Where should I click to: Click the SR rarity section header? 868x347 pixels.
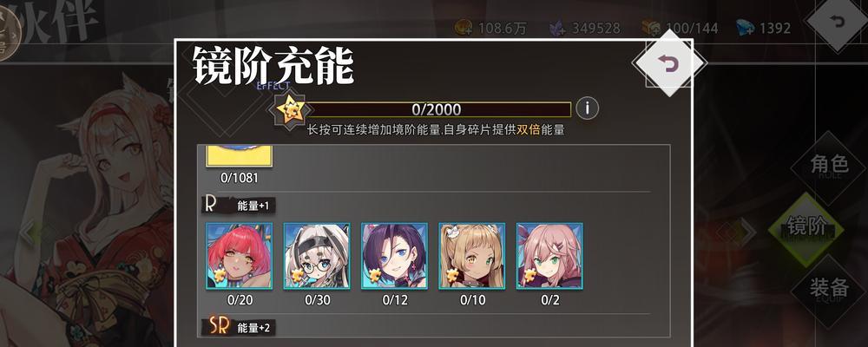point(238,326)
